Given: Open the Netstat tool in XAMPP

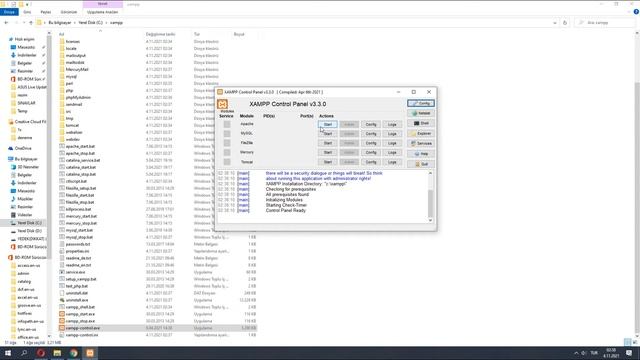Looking at the screenshot, I should 421,113.
